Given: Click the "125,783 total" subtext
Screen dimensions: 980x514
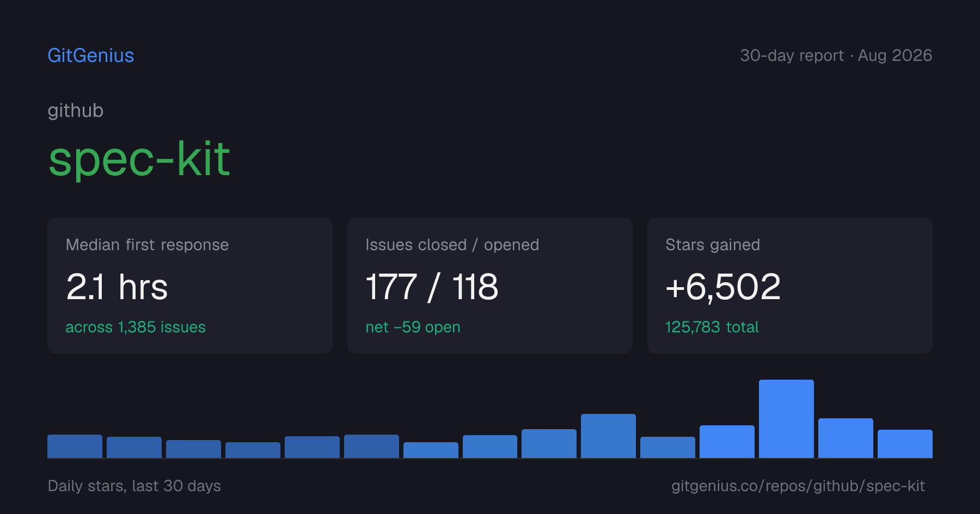Looking at the screenshot, I should click(712, 327).
